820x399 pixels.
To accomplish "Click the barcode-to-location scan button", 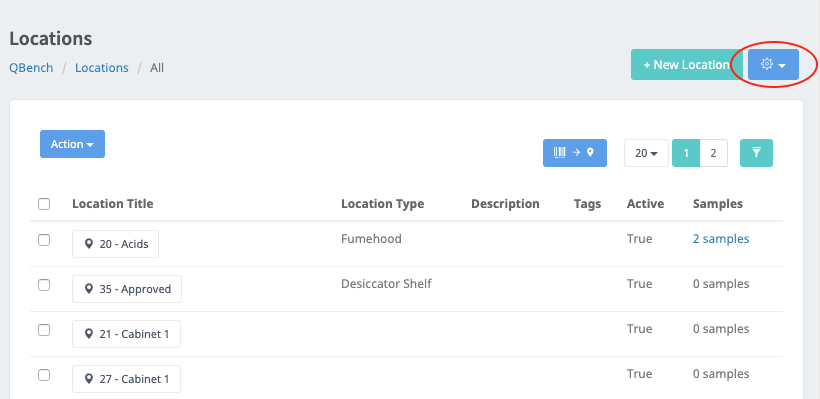I will click(x=575, y=153).
